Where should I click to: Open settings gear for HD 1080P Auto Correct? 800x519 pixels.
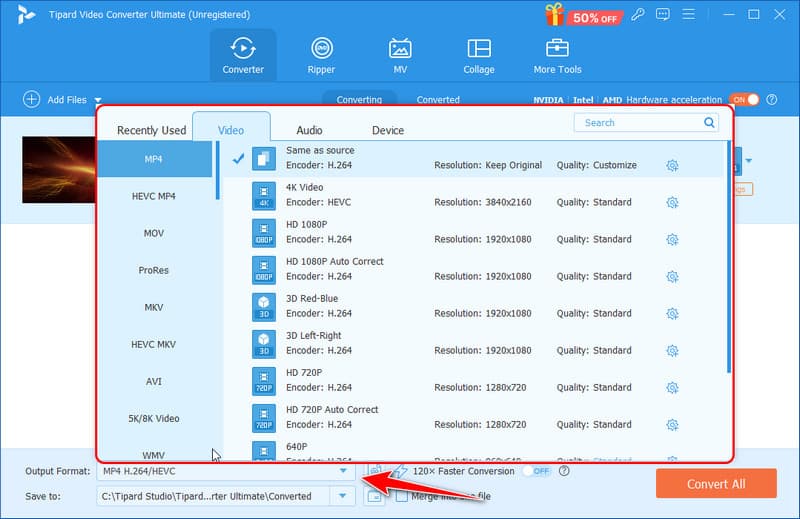pyautogui.click(x=672, y=277)
